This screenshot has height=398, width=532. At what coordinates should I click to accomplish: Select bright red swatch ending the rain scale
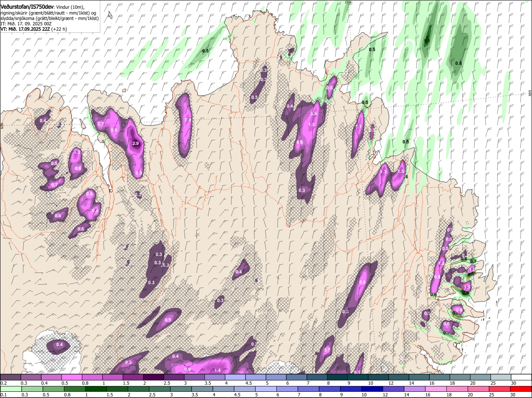pos(521,389)
